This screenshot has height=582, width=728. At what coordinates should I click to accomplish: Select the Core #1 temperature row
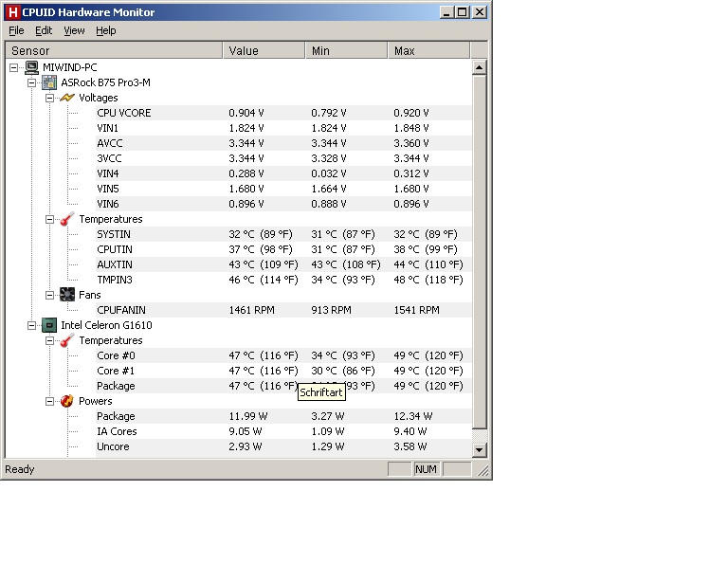[283, 371]
